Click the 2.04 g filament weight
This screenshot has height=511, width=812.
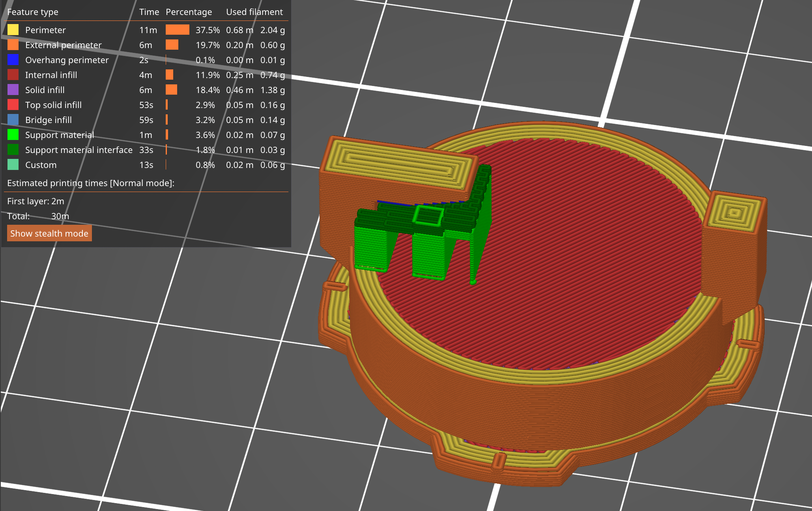pyautogui.click(x=273, y=30)
